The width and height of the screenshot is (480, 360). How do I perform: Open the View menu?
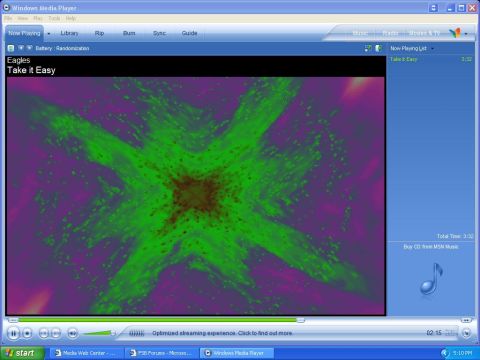click(23, 18)
